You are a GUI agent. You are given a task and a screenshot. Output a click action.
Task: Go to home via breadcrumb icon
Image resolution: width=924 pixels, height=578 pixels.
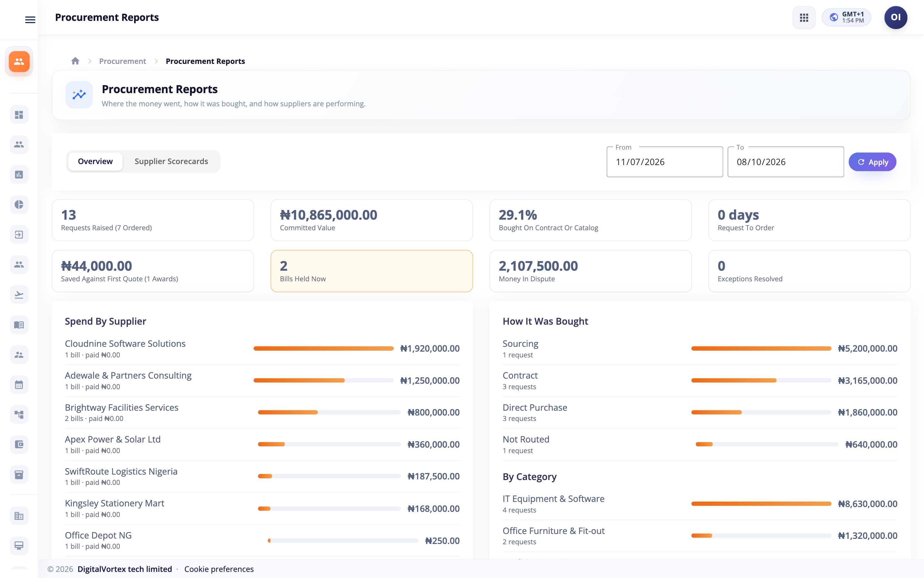click(x=75, y=61)
